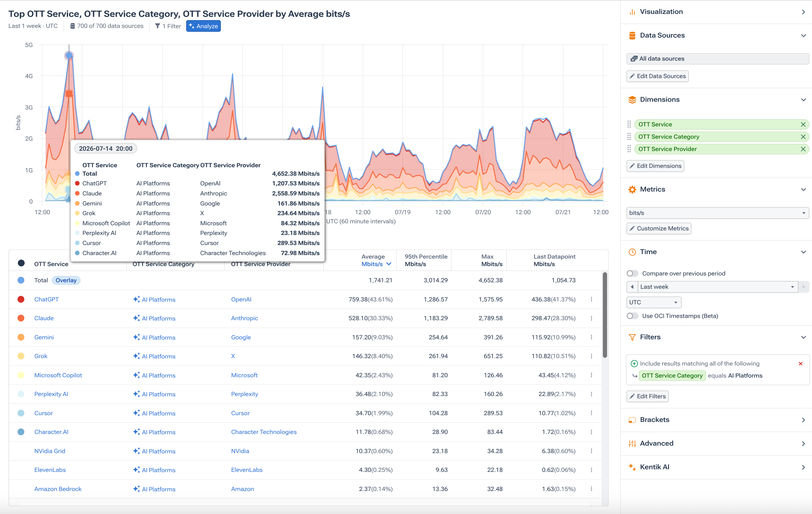Open the ElevenLabs row actions menu
The image size is (812, 514).
[591, 470]
